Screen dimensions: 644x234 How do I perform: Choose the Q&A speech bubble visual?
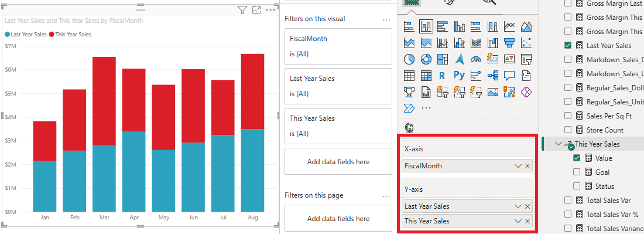pos(510,76)
